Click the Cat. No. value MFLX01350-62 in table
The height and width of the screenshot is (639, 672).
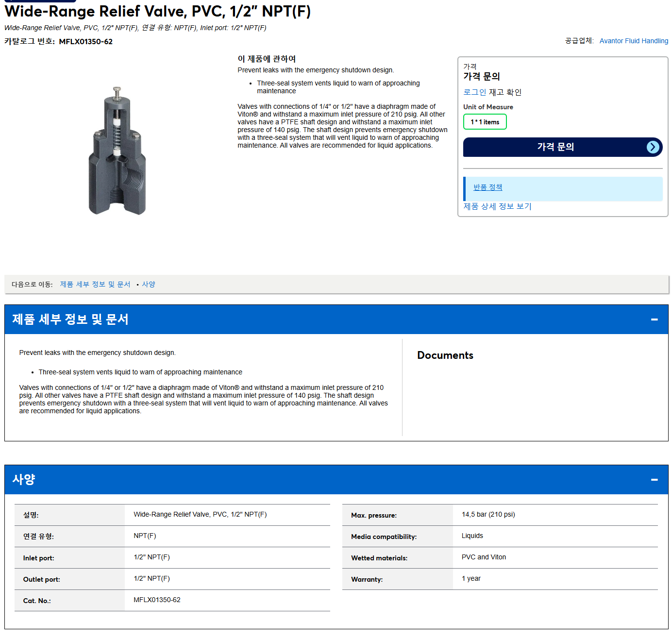(x=157, y=600)
